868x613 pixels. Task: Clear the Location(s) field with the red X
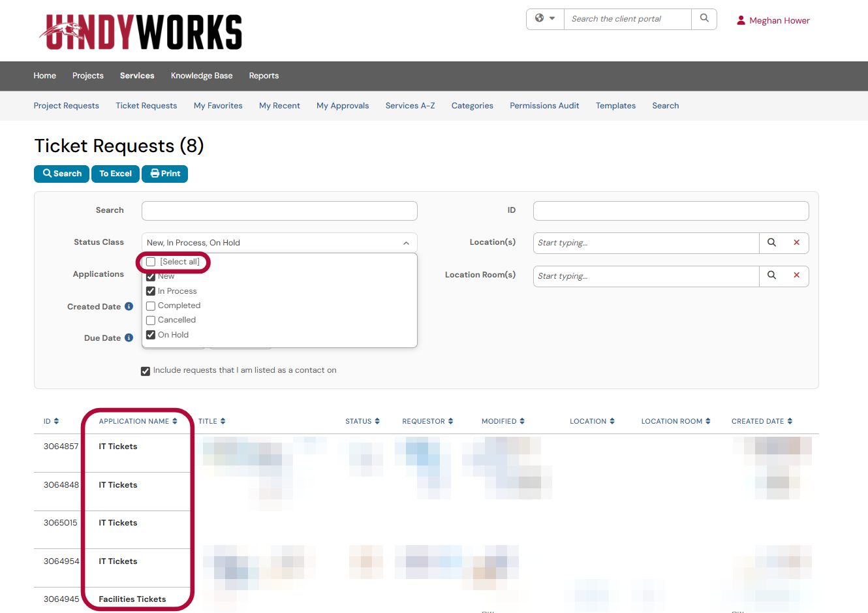coord(796,243)
